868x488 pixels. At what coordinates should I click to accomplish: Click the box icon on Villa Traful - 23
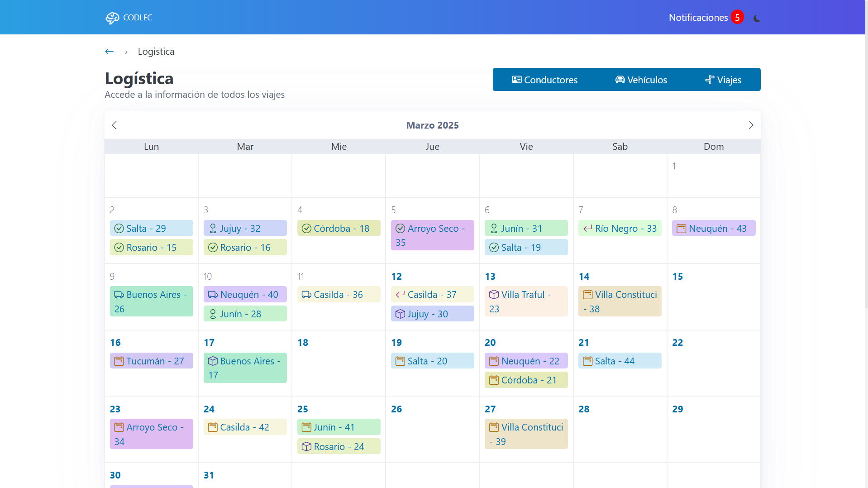click(494, 295)
